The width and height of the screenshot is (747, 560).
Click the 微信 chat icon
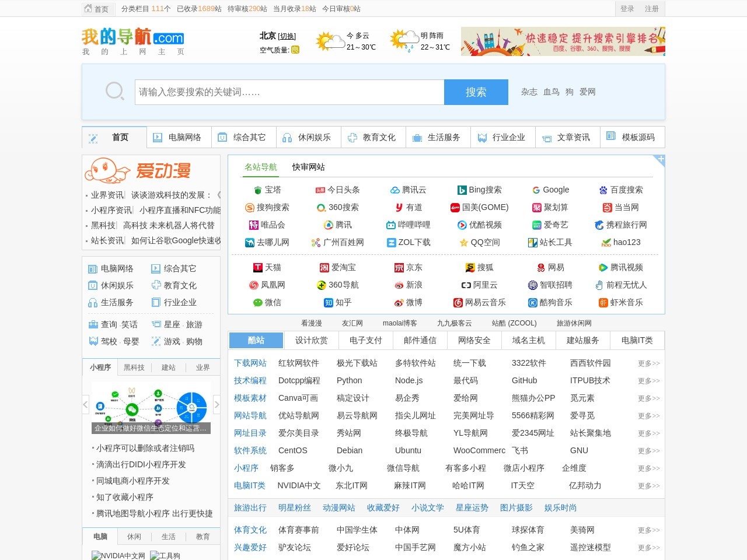258,303
